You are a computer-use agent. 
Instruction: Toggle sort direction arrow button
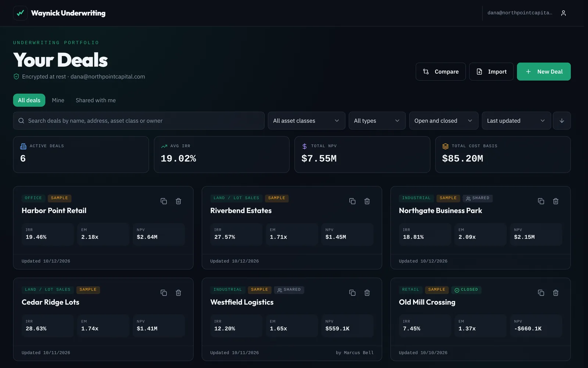pos(562,121)
